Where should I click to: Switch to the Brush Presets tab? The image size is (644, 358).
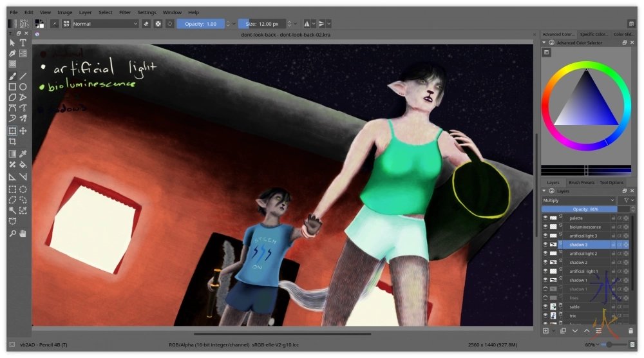click(x=581, y=182)
